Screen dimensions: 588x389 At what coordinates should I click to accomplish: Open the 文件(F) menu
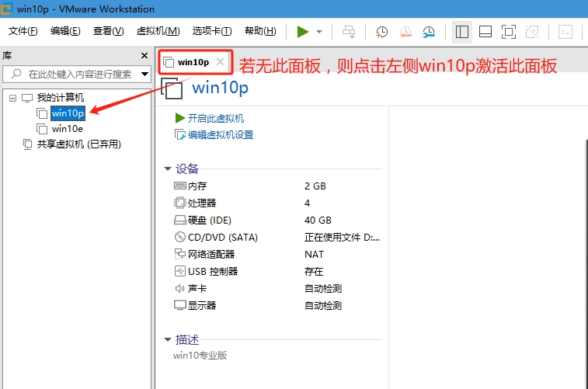(x=23, y=31)
